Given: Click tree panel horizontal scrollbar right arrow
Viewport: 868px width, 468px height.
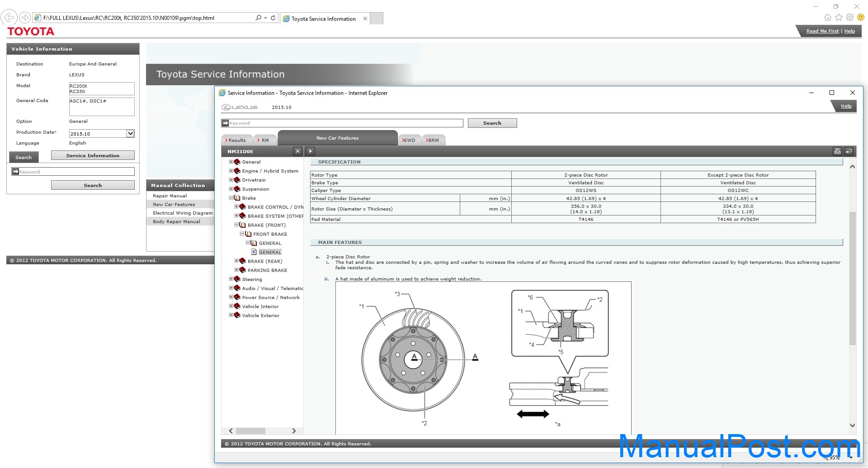Looking at the screenshot, I should pyautogui.click(x=294, y=431).
